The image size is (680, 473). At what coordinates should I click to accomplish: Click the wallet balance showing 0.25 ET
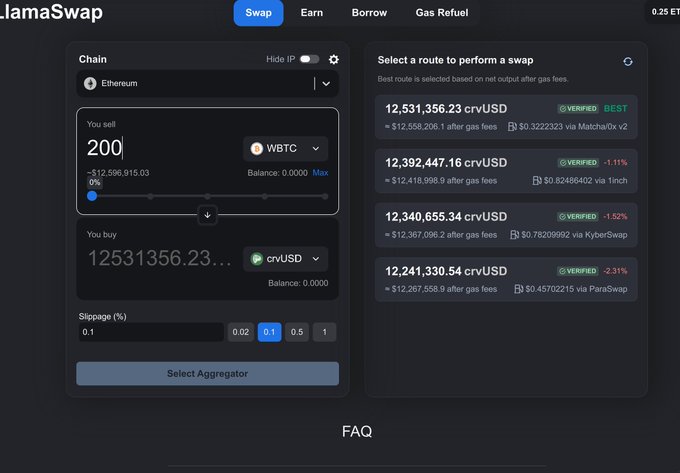coord(666,12)
